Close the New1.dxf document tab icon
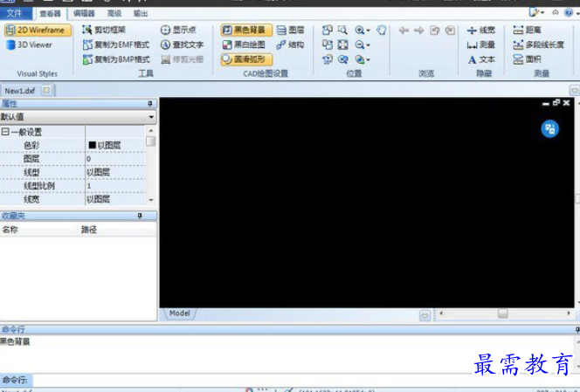 pos(46,90)
